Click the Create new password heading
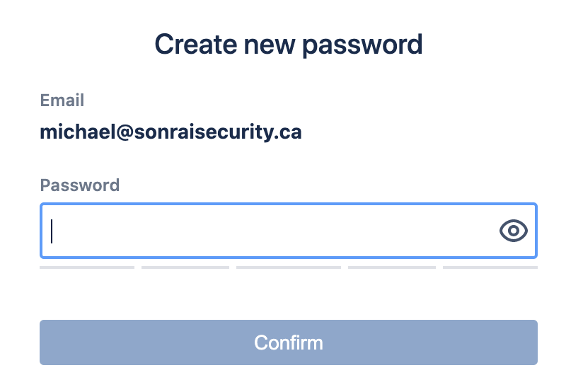 pyautogui.click(x=289, y=45)
